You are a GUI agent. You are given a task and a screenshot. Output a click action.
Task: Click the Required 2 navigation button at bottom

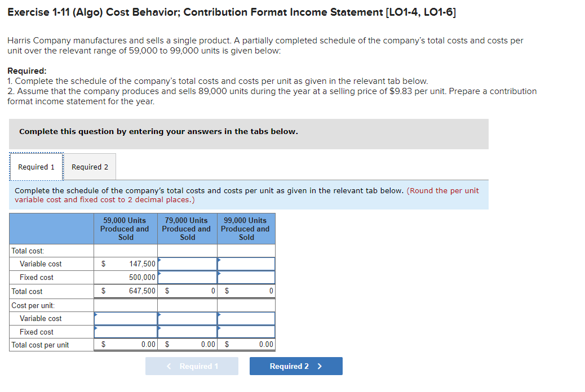tap(295, 366)
